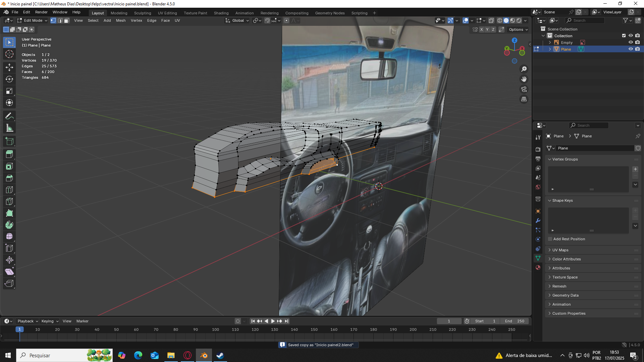Select the Knife tool in toolbar

pos(9,201)
